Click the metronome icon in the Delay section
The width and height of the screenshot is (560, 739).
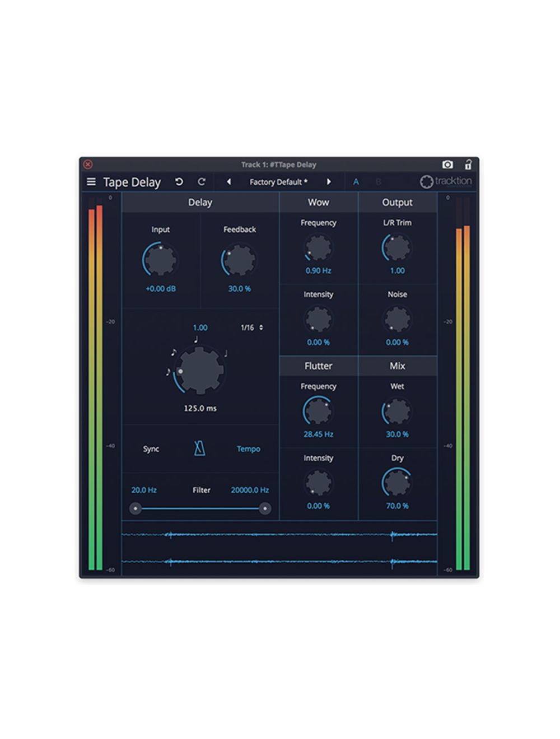tap(199, 448)
